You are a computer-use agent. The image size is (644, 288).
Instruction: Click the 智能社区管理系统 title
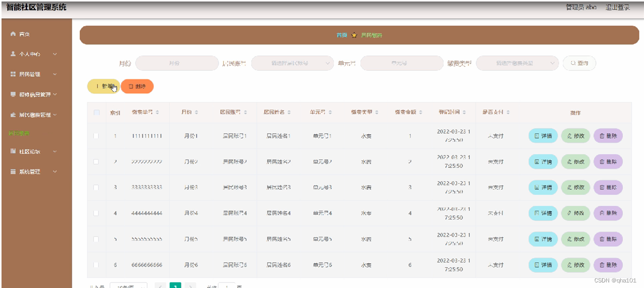pos(36,8)
